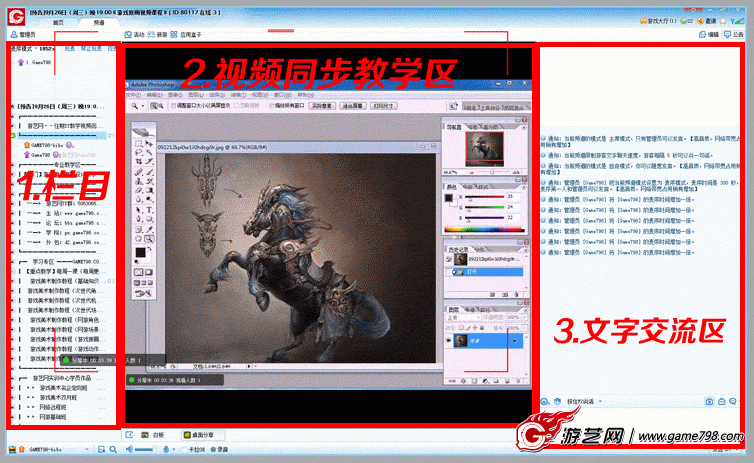Screen dimensions: 754x463
Task: Select the Brush tool in Photoshop toolbox
Action: tap(149, 172)
